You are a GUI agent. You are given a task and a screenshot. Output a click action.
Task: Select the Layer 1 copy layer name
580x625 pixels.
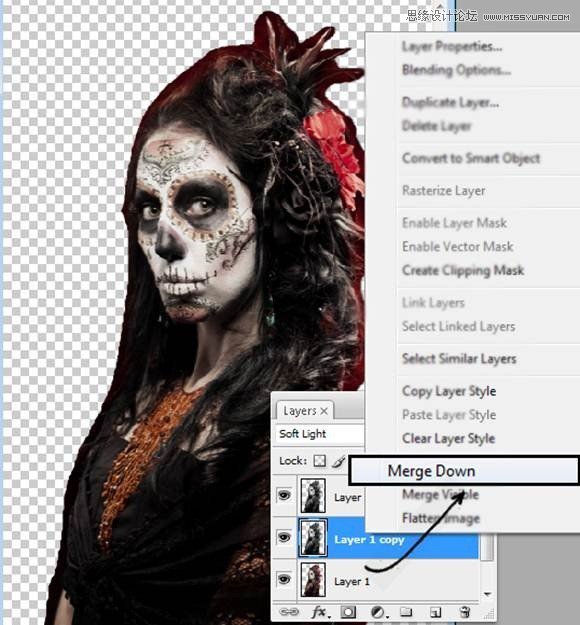[369, 540]
